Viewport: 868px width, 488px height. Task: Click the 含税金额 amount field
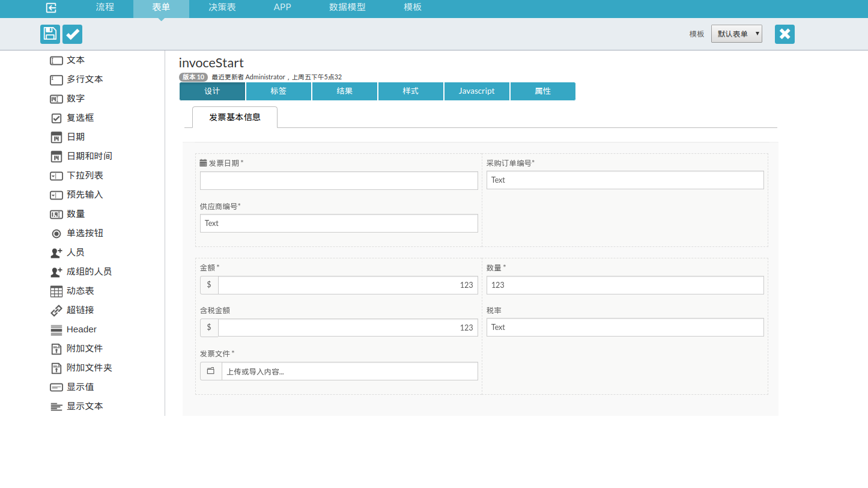348,328
